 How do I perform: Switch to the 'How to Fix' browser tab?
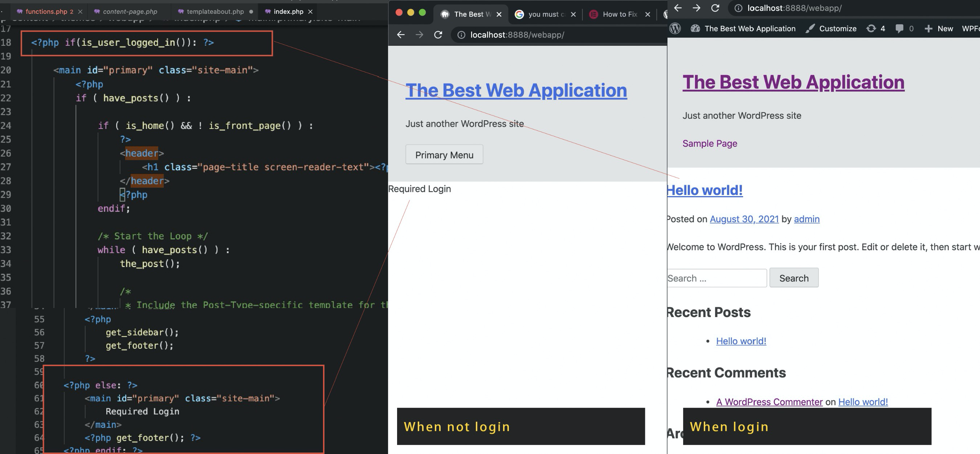pyautogui.click(x=619, y=15)
